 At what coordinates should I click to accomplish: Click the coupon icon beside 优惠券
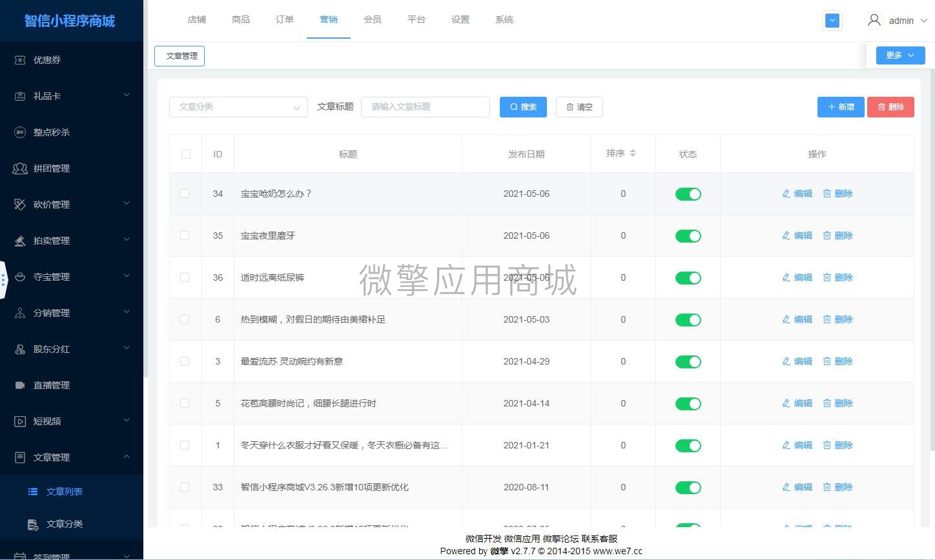[x=20, y=60]
